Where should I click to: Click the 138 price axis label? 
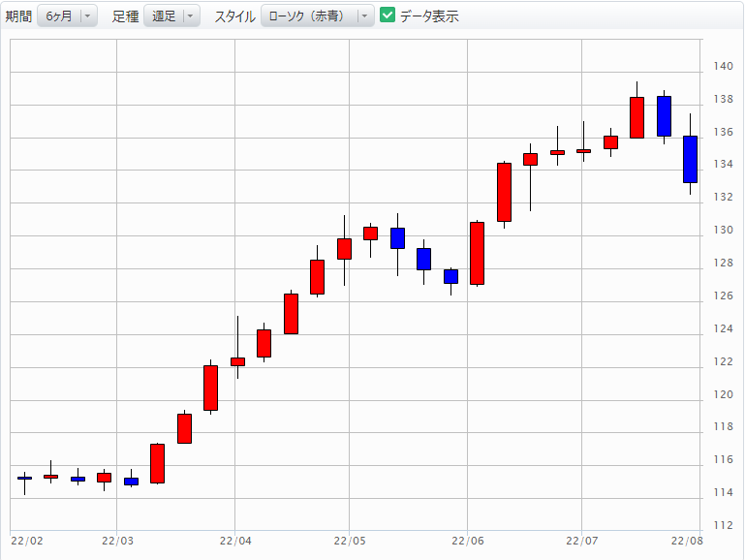coord(723,99)
